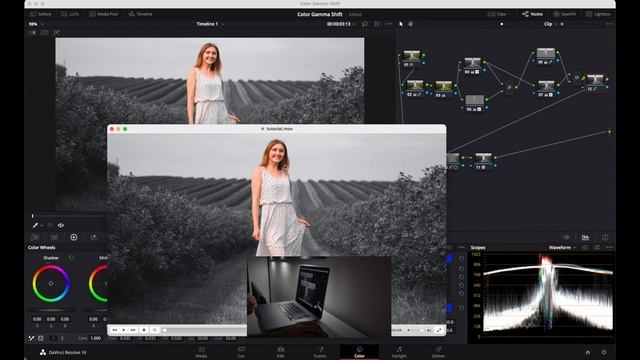The width and height of the screenshot is (640, 360).
Task: Open color wheels palette circle icon
Action: [73, 237]
